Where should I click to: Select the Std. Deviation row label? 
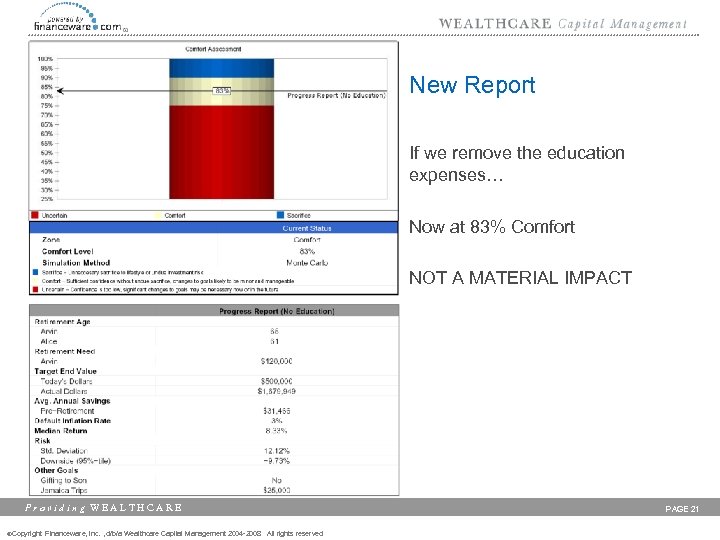63,451
